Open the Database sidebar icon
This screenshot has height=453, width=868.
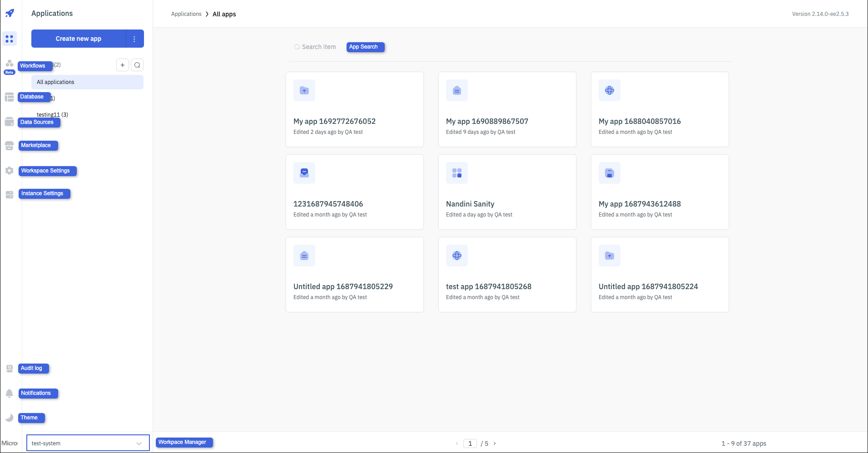tap(10, 97)
